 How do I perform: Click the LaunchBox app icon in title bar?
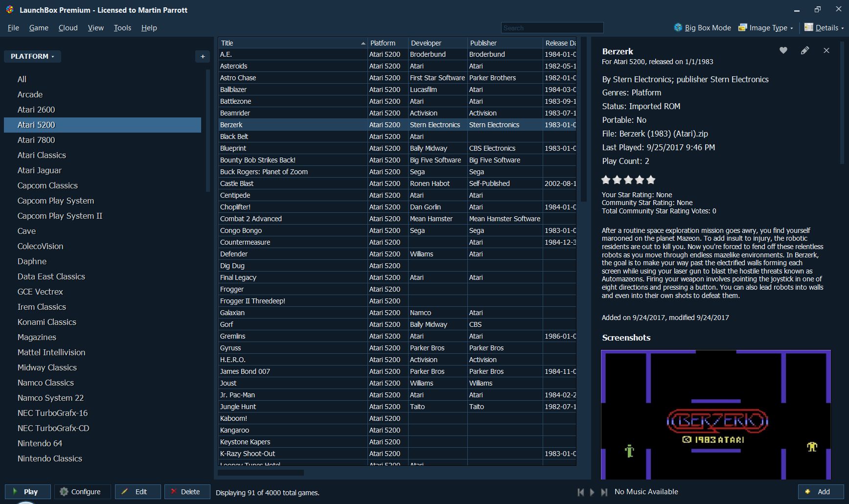pyautogui.click(x=10, y=10)
